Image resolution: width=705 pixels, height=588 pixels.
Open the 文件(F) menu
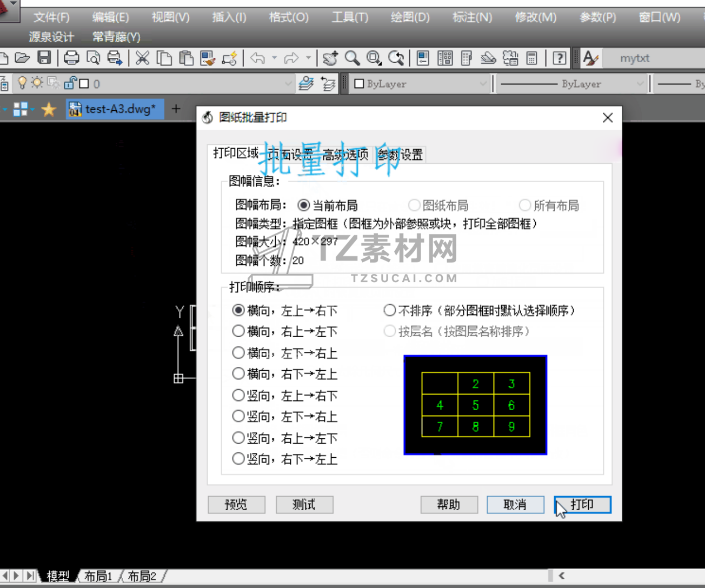click(51, 17)
